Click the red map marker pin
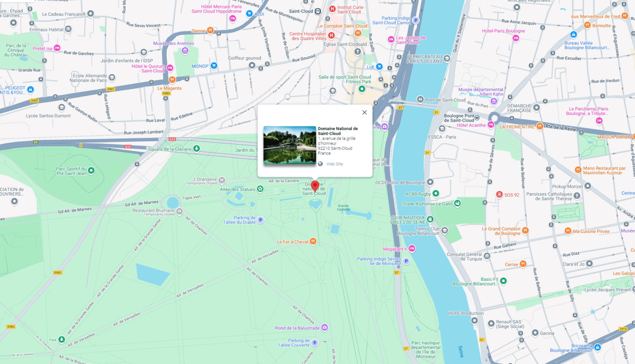This screenshot has width=635, height=364. pyautogui.click(x=315, y=186)
